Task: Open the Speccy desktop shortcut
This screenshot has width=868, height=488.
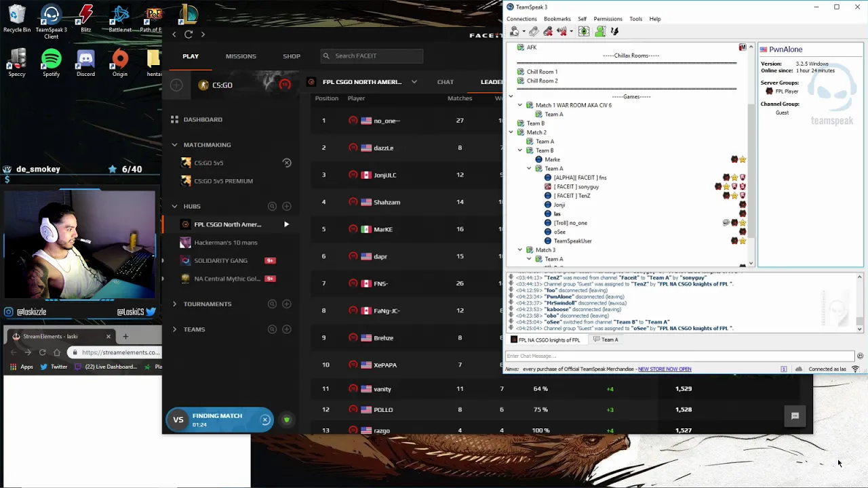Action: tap(17, 63)
